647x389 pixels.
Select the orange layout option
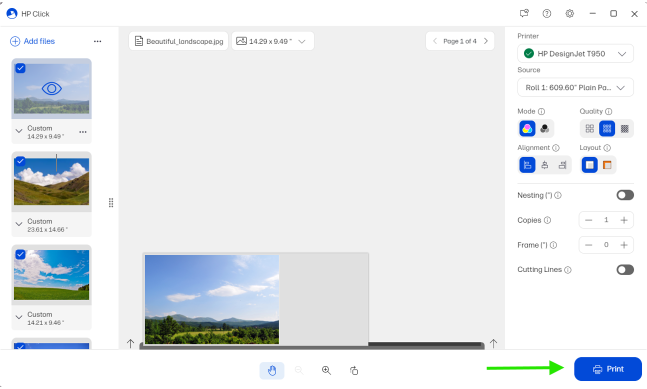pyautogui.click(x=607, y=165)
